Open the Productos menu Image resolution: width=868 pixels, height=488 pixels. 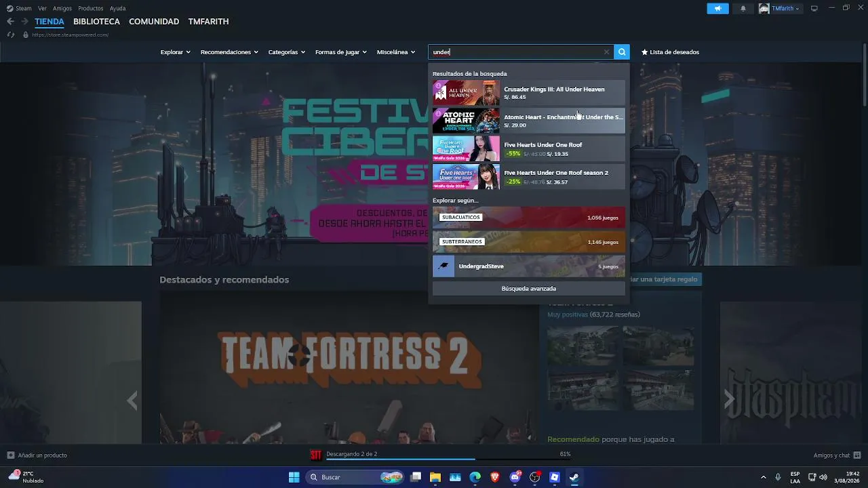91,9
